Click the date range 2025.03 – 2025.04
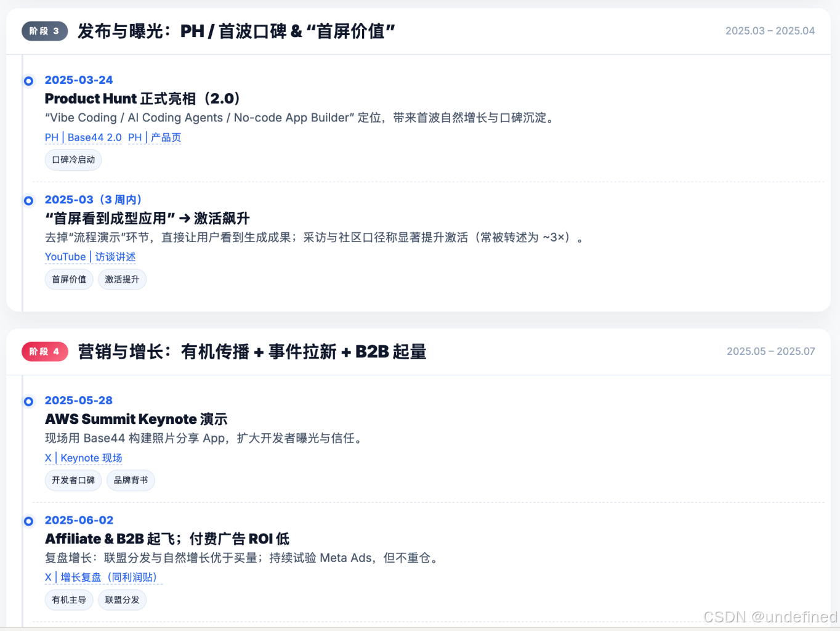Image resolution: width=840 pixels, height=631 pixels. (x=770, y=31)
